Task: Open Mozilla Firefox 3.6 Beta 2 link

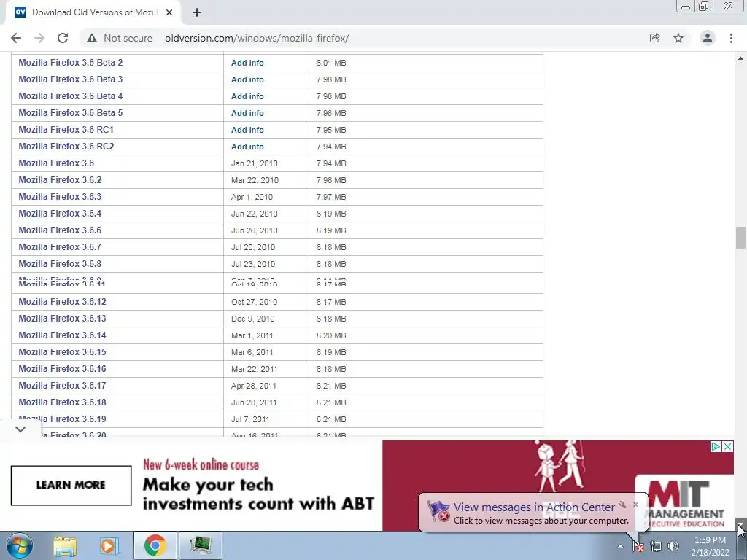Action: coord(71,63)
